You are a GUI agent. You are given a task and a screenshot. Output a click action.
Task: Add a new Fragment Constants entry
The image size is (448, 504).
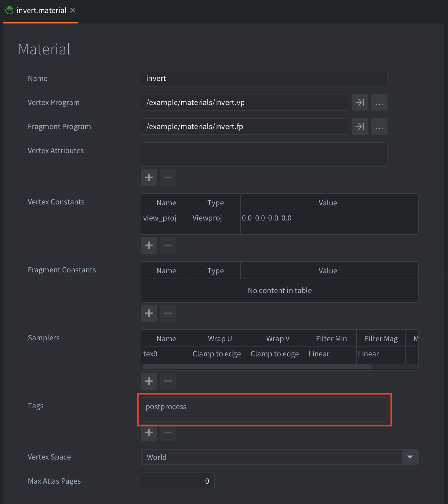coord(149,313)
